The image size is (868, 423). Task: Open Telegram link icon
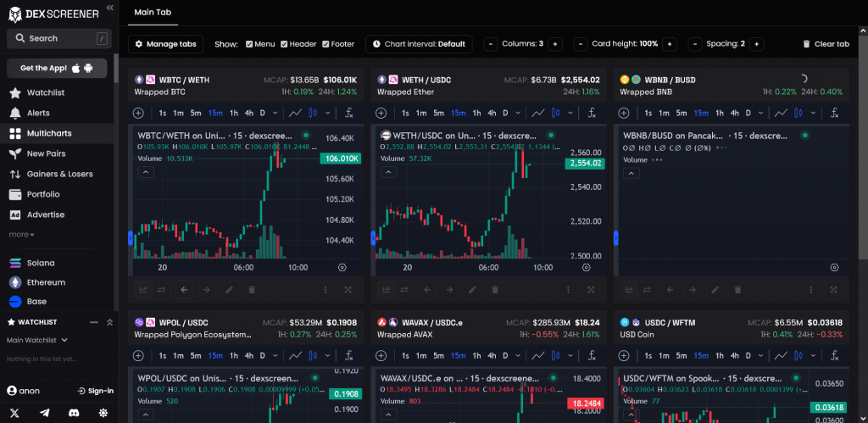click(x=44, y=413)
